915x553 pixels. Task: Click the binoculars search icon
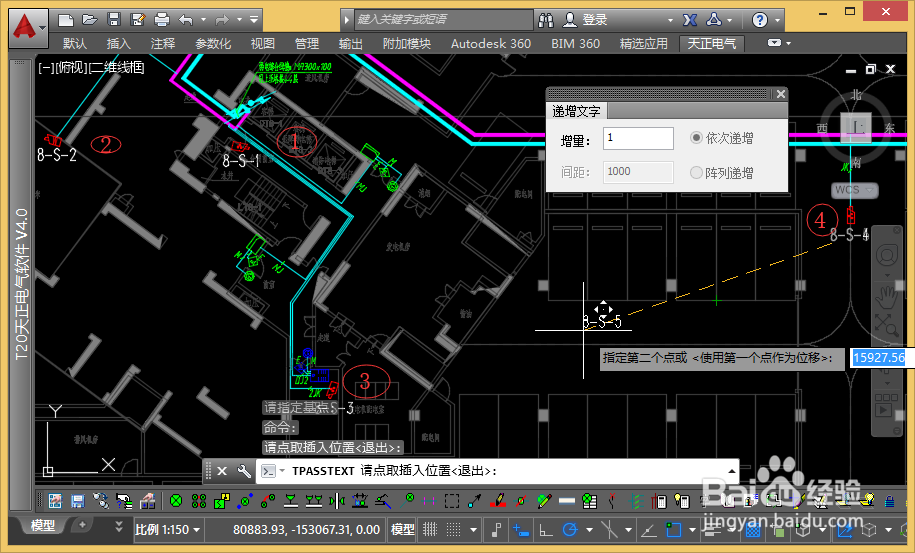[x=546, y=20]
